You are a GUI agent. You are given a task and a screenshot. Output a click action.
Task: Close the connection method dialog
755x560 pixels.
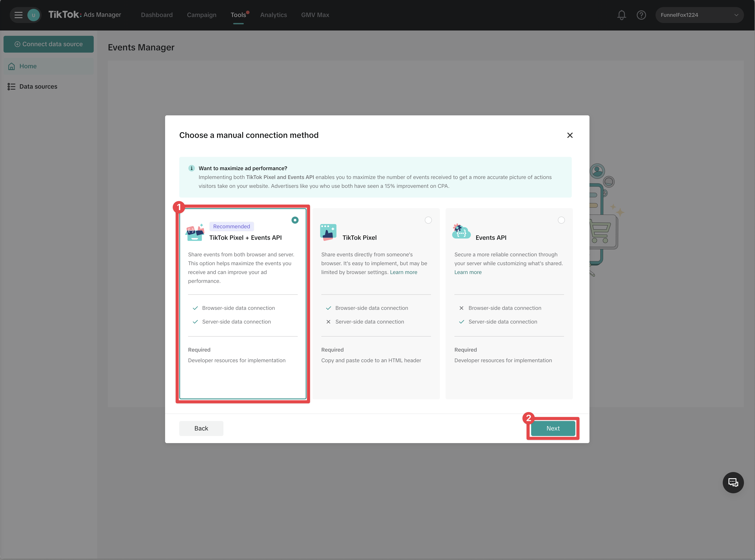[570, 135]
